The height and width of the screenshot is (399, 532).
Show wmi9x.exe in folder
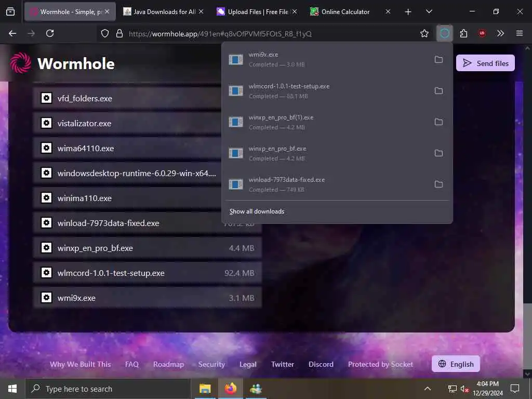pyautogui.click(x=438, y=59)
